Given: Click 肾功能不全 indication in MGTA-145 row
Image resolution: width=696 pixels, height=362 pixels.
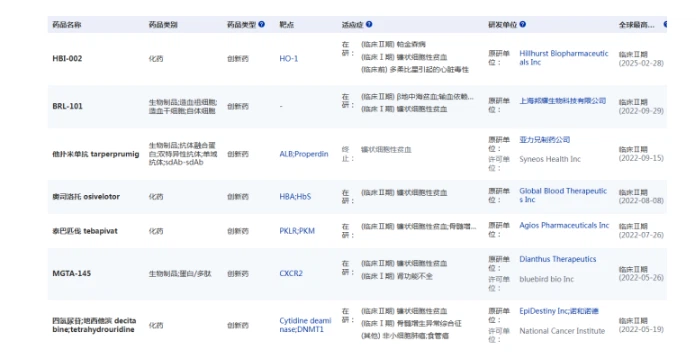Looking at the screenshot, I should pyautogui.click(x=415, y=276).
